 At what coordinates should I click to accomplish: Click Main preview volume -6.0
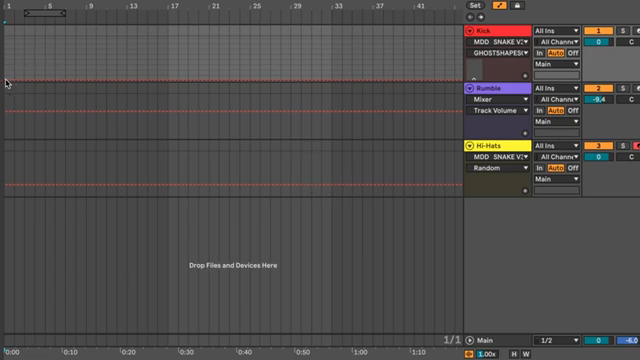click(x=629, y=340)
